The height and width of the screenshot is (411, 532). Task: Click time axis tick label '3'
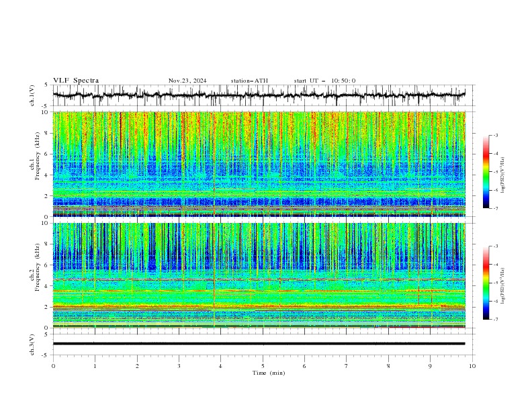coord(179,366)
